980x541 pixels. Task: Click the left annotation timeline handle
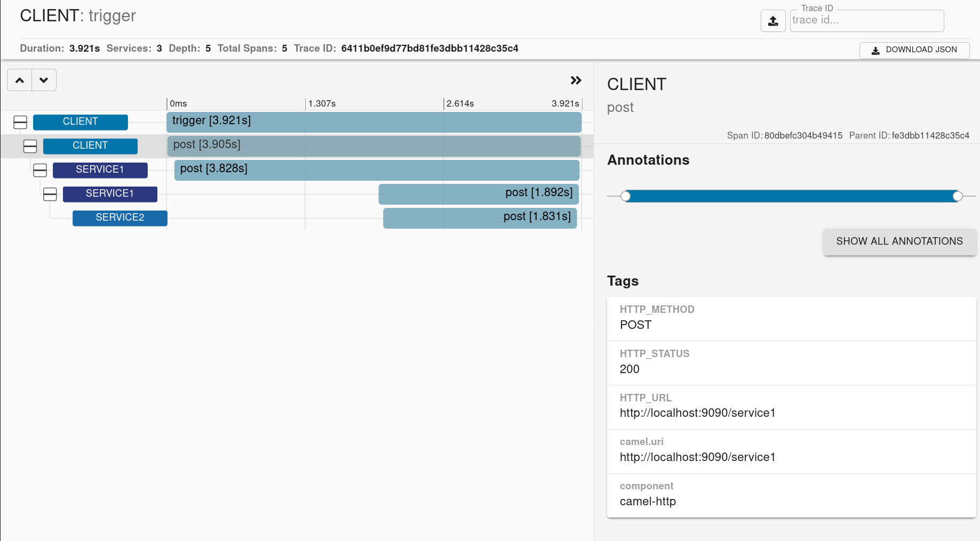click(x=626, y=196)
